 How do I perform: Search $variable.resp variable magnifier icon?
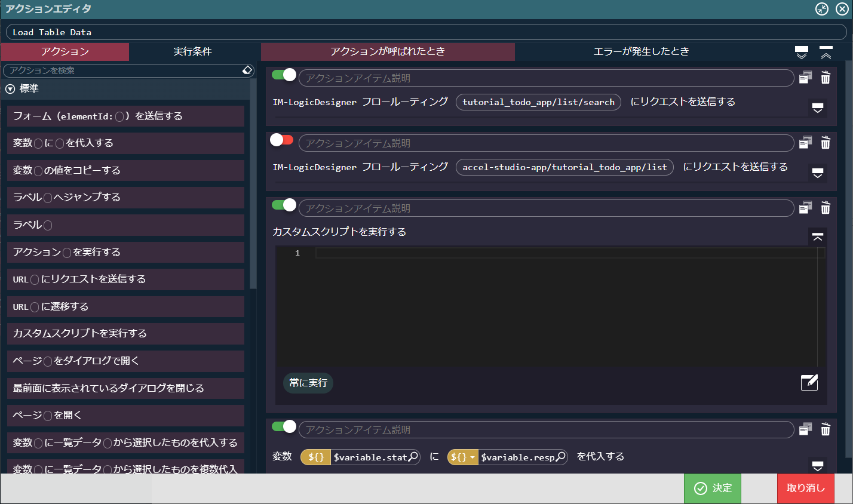click(560, 457)
